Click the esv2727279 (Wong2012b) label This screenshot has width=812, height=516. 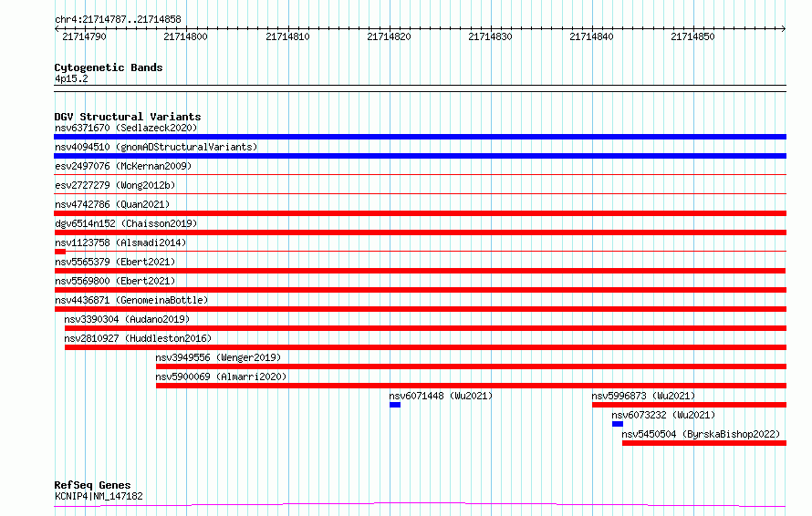(x=115, y=185)
